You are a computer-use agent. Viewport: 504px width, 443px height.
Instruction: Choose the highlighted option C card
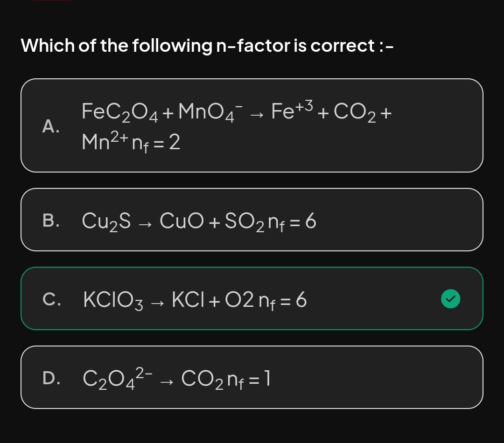click(x=252, y=298)
